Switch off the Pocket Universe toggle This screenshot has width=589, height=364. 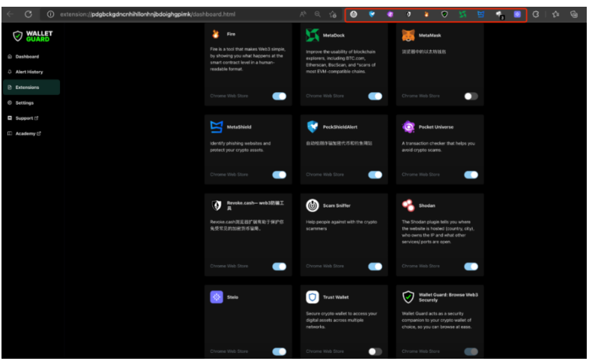[471, 175]
